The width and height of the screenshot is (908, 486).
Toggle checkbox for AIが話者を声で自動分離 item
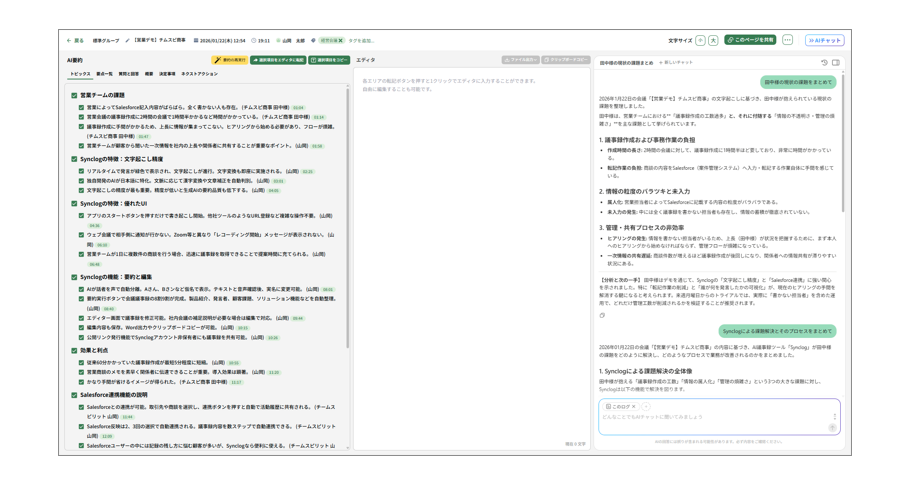pyautogui.click(x=82, y=290)
